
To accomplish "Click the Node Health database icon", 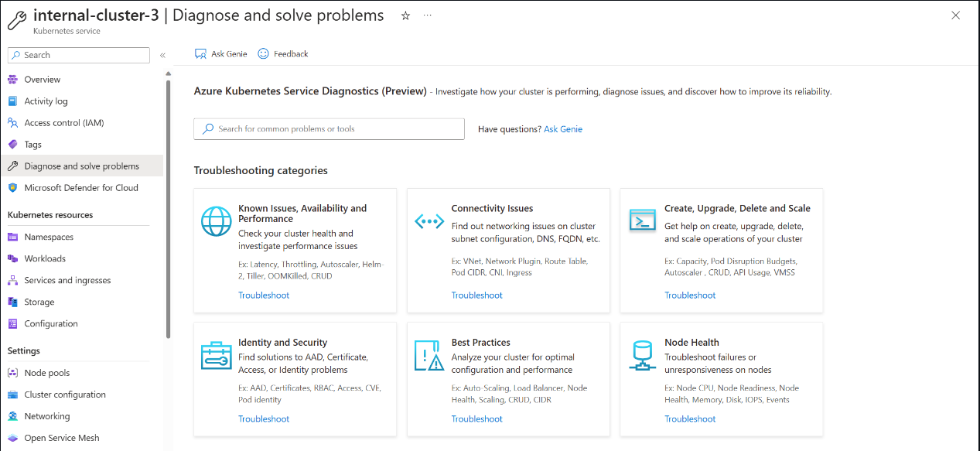I will (x=642, y=355).
